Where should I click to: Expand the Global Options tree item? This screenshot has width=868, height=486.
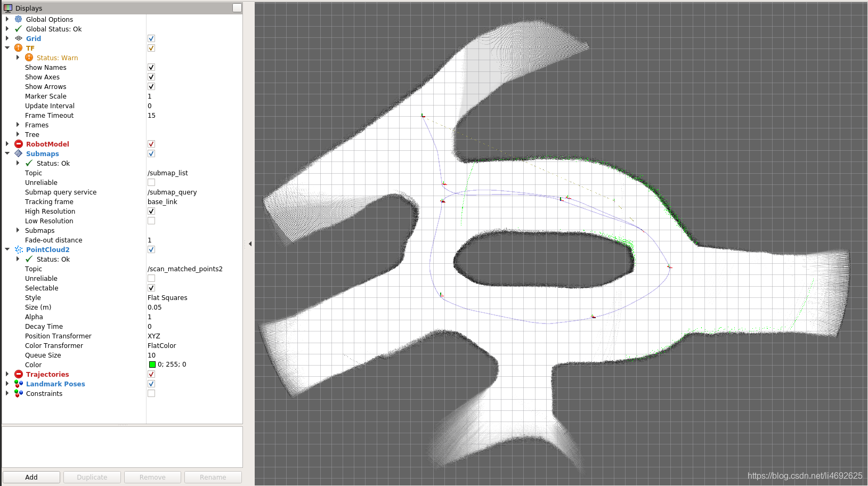7,19
